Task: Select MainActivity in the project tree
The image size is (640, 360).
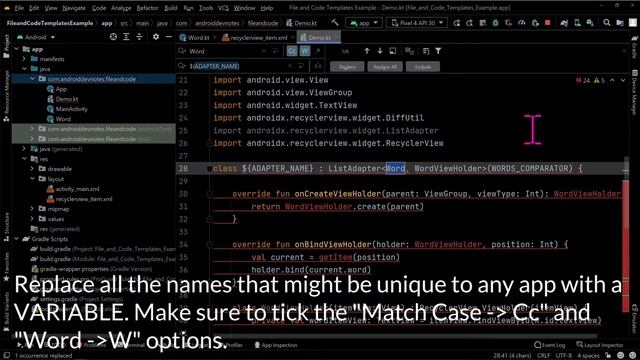Action: [x=71, y=109]
